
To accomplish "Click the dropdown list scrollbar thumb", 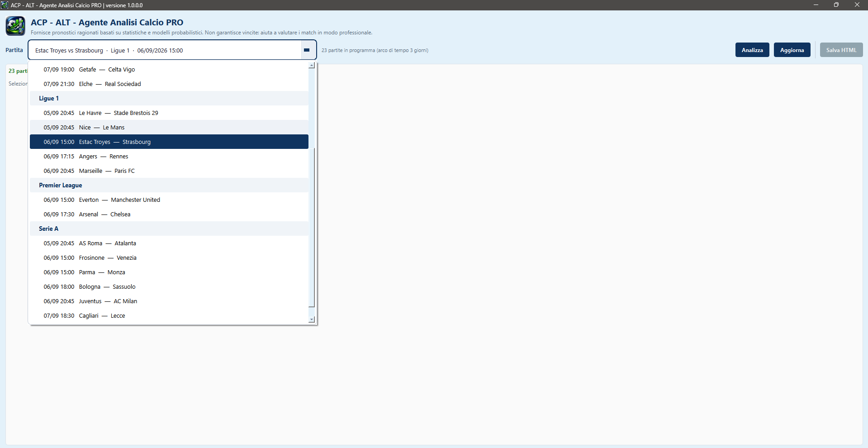I will tap(312, 227).
